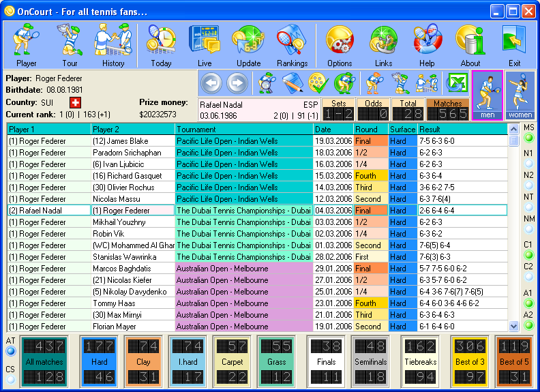Click the player search magnifier icon
The image size is (540, 392).
(267, 83)
